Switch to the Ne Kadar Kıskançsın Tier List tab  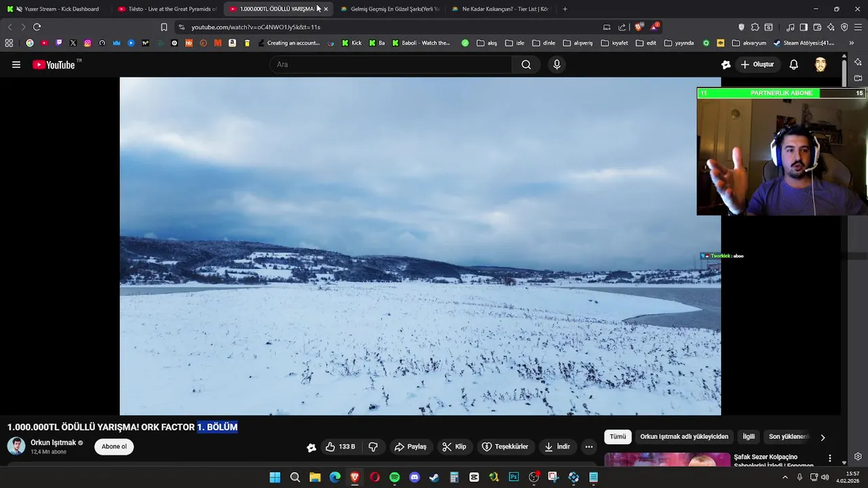pos(501,9)
